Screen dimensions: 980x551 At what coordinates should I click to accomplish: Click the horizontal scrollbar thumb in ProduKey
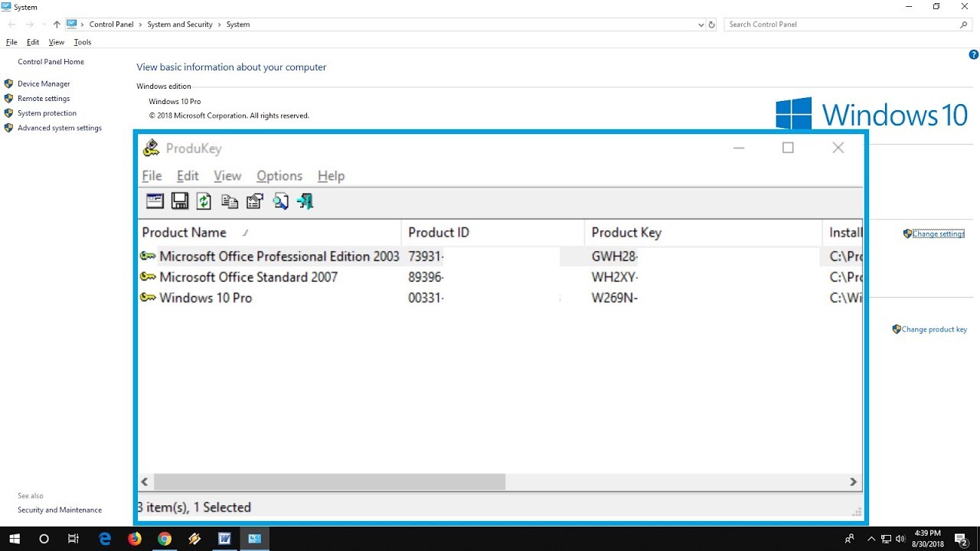point(329,481)
